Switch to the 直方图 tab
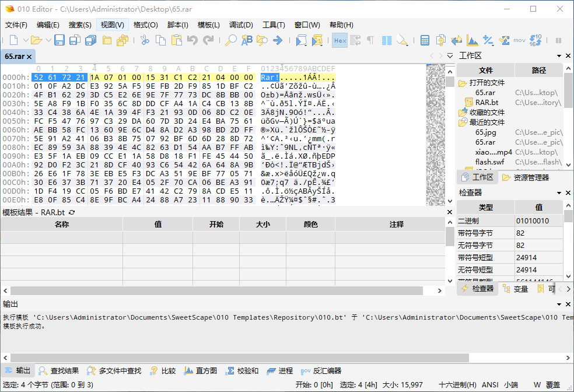The height and width of the screenshot is (392, 574). pos(200,371)
